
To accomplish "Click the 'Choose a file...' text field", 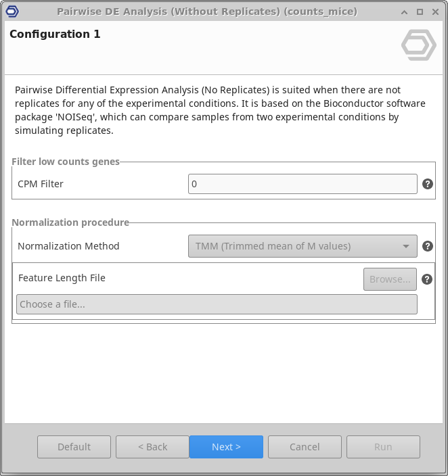I will click(217, 304).
